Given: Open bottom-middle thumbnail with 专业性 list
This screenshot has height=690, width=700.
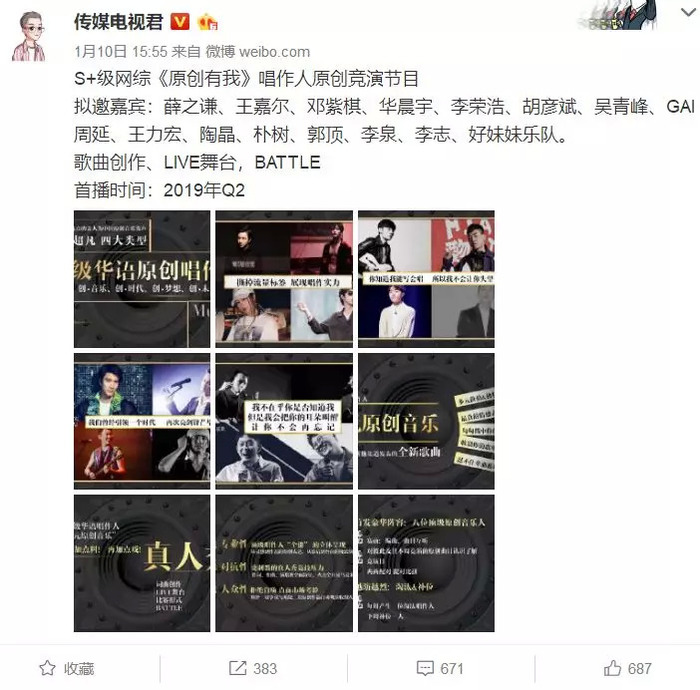Looking at the screenshot, I should (284, 563).
